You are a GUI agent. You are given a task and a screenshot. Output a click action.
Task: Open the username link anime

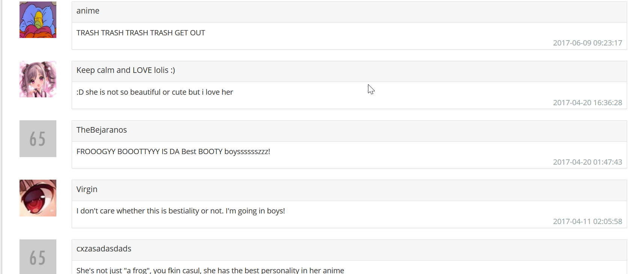88,11
